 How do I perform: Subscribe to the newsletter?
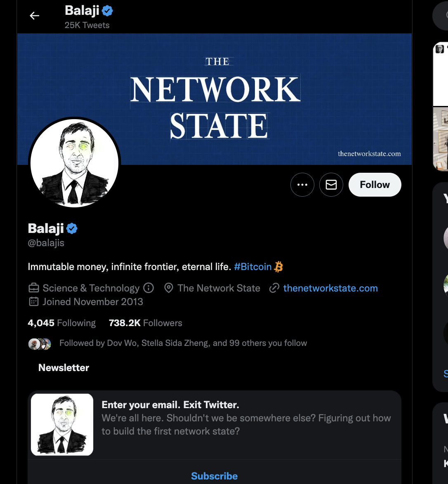214,476
